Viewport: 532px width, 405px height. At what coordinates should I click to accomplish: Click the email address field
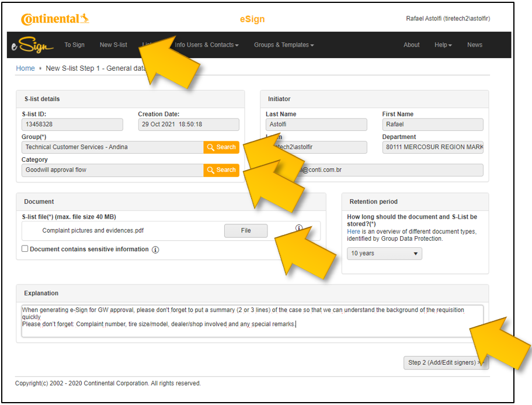tap(374, 169)
